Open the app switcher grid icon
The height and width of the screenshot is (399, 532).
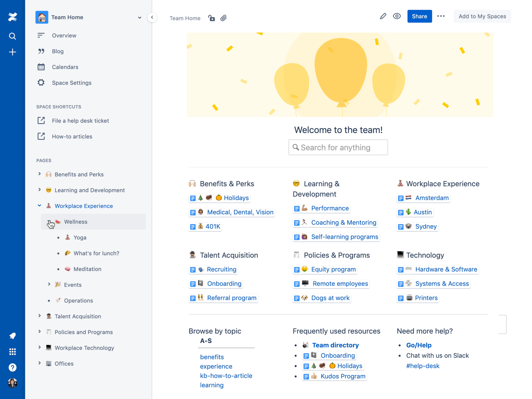click(x=12, y=351)
